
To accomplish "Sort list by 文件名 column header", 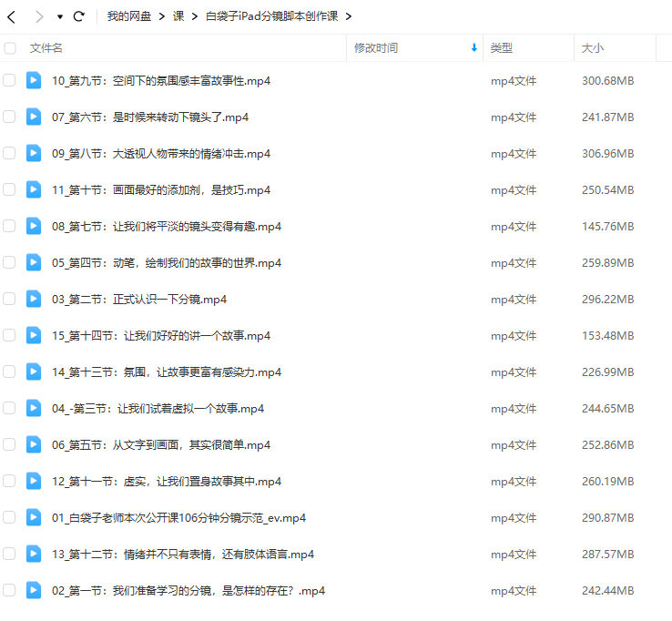I will point(46,47).
